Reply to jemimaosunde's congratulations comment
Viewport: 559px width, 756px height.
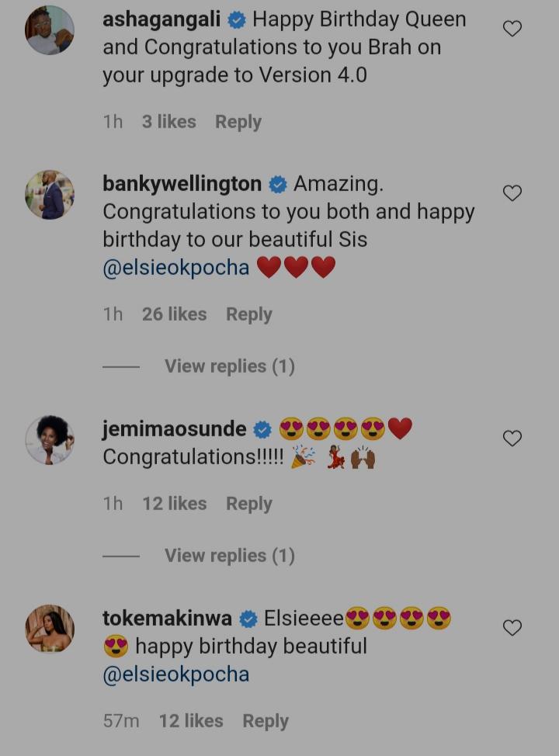(248, 504)
